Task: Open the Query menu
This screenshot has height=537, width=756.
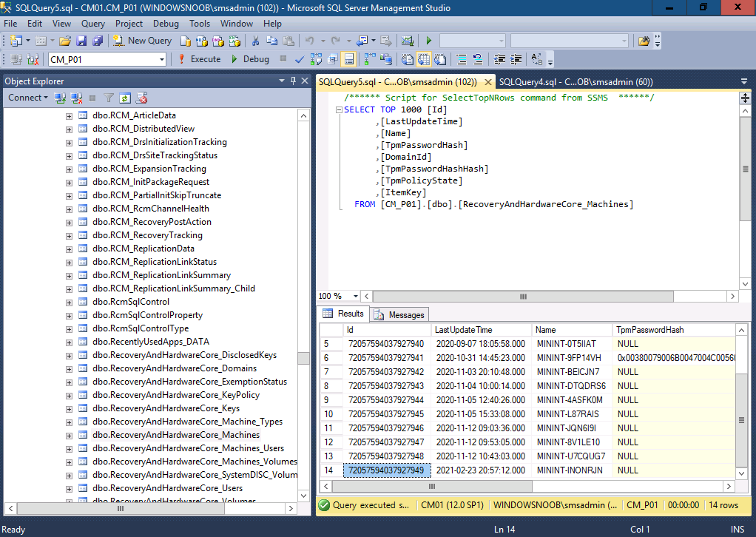Action: [93, 24]
